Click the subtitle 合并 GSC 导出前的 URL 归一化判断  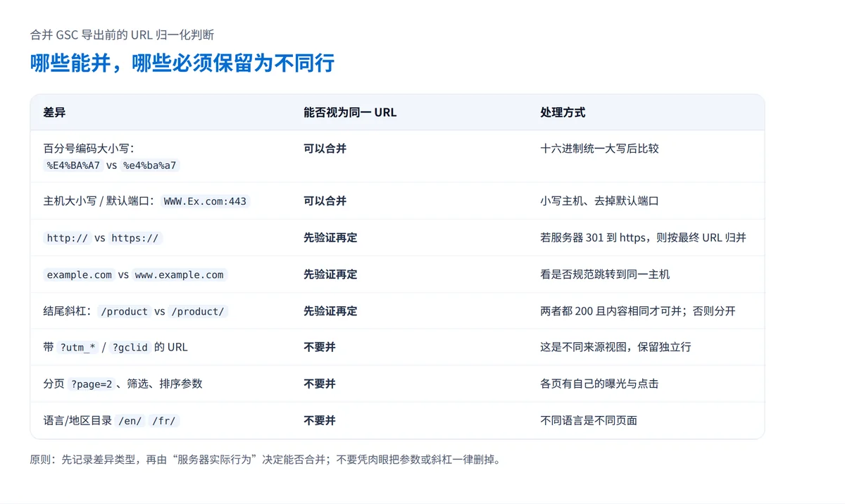[x=122, y=34]
